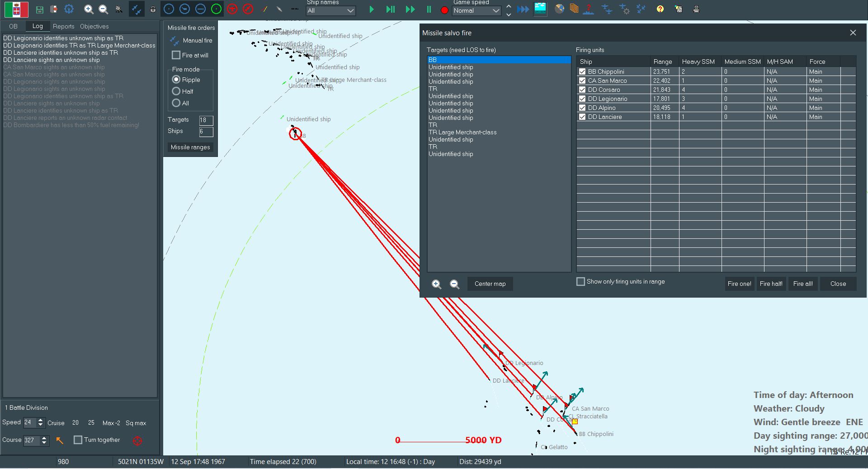Viewport: 868px width, 469px height.
Task: Toggle the padlock lock icon
Action: pos(153,9)
